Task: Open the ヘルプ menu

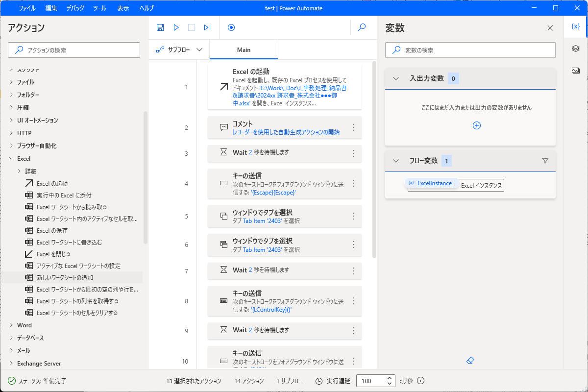Action: 147,8
